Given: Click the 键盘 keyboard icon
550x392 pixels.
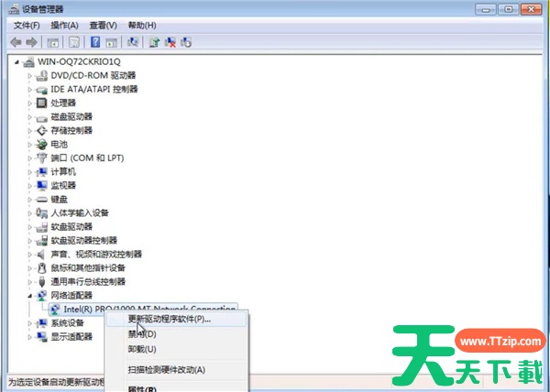Looking at the screenshot, I should tap(42, 200).
